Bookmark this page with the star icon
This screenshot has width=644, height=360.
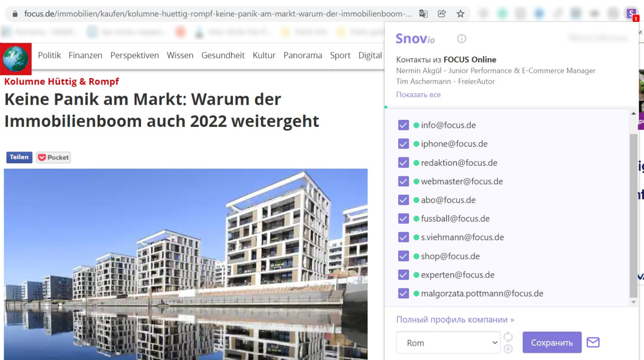(x=460, y=14)
